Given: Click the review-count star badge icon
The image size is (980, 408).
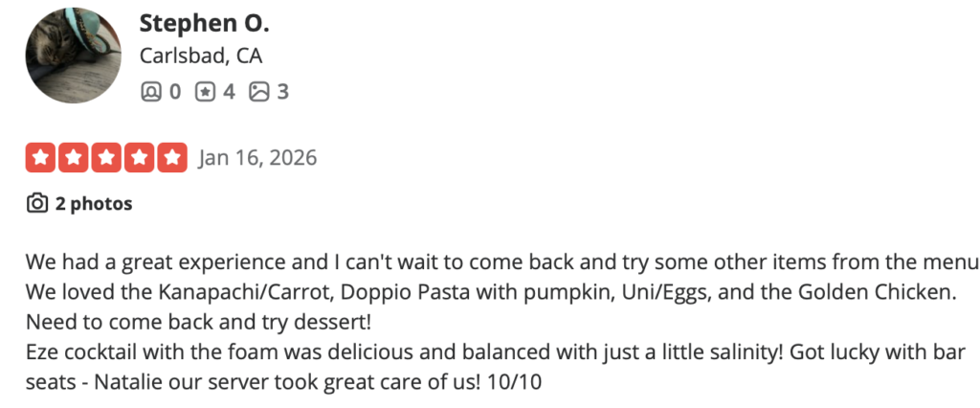Looking at the screenshot, I should tap(205, 92).
